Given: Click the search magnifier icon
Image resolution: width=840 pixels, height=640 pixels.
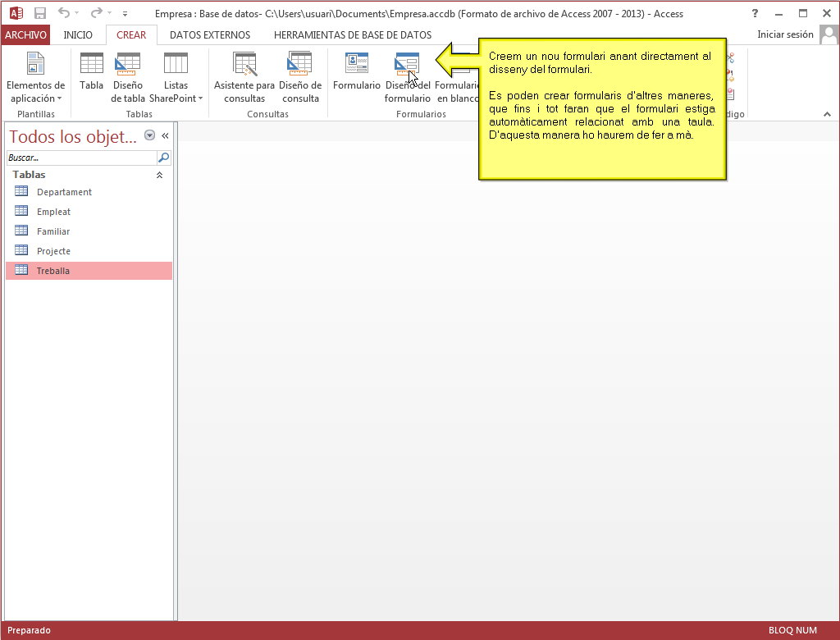Looking at the screenshot, I should pos(163,158).
